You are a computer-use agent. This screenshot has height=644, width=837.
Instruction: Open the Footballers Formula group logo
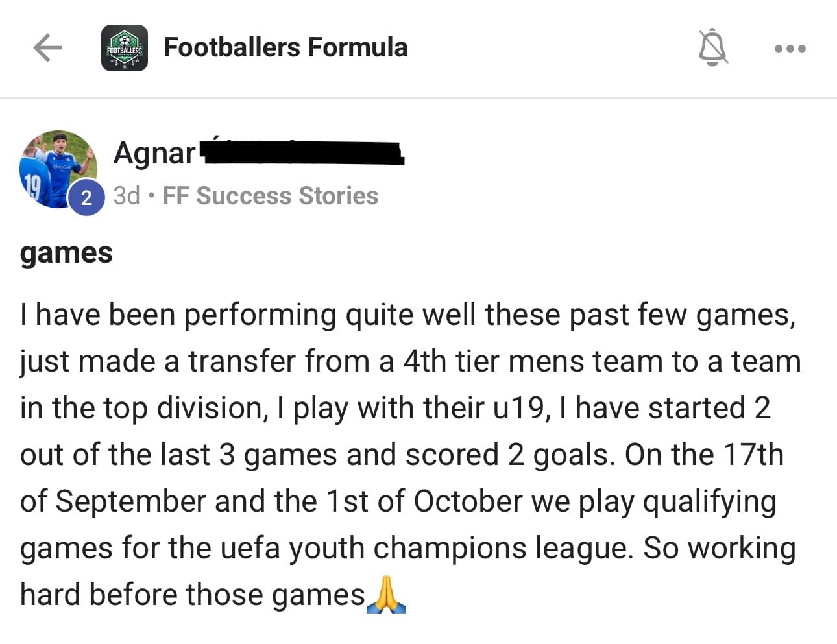click(x=125, y=48)
